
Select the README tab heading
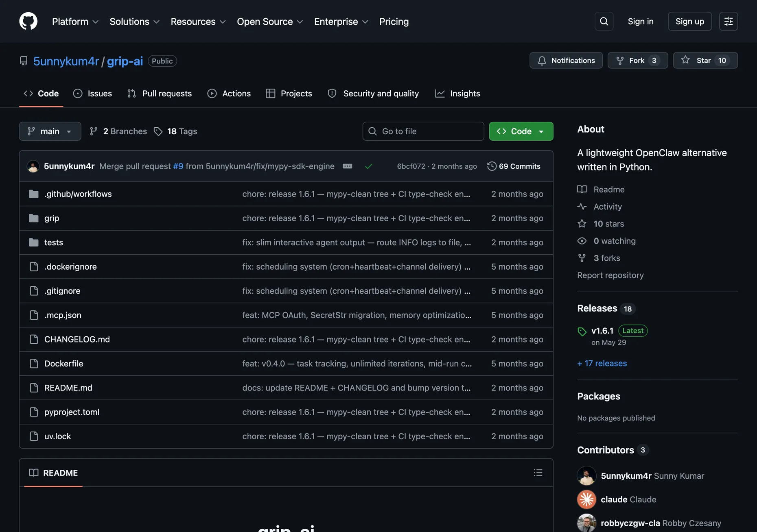pos(53,473)
